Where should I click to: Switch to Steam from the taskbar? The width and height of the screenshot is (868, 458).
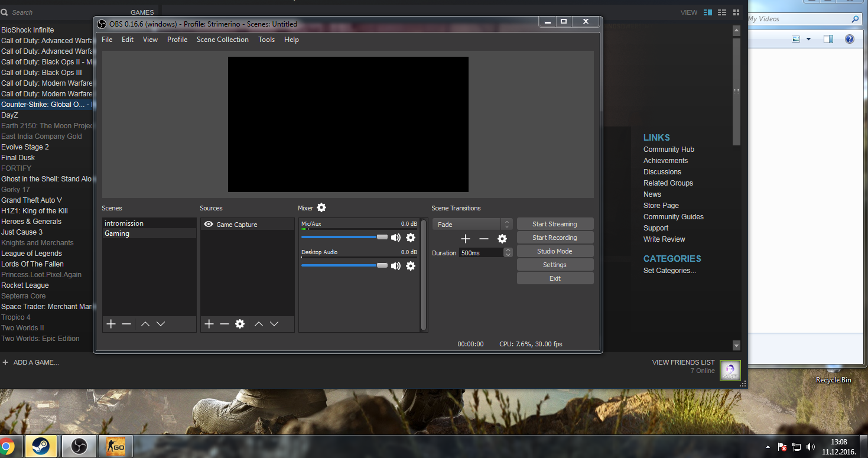click(41, 446)
